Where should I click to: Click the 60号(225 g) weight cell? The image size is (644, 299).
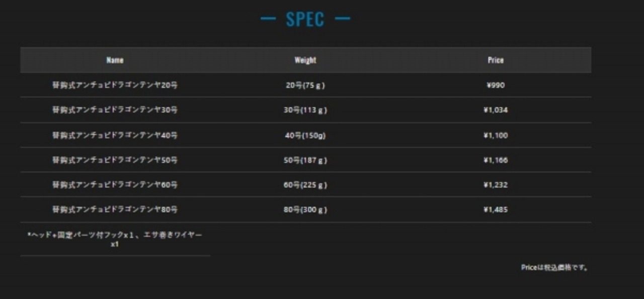305,185
